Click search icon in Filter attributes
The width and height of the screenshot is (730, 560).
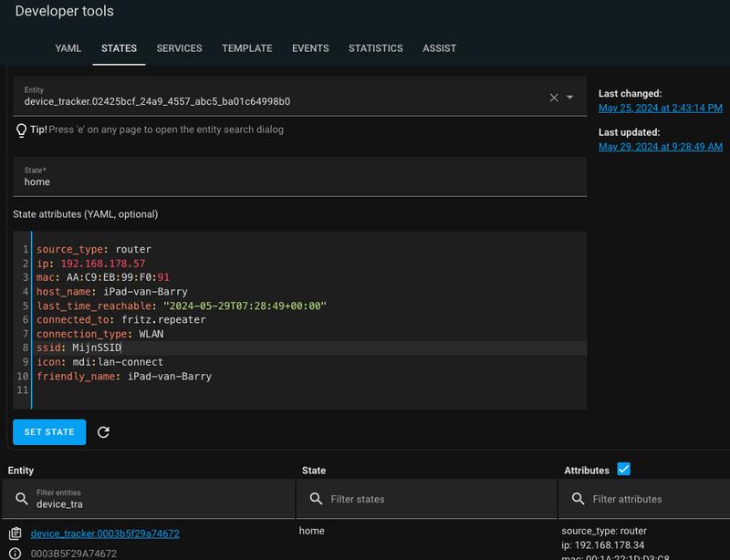tap(578, 499)
